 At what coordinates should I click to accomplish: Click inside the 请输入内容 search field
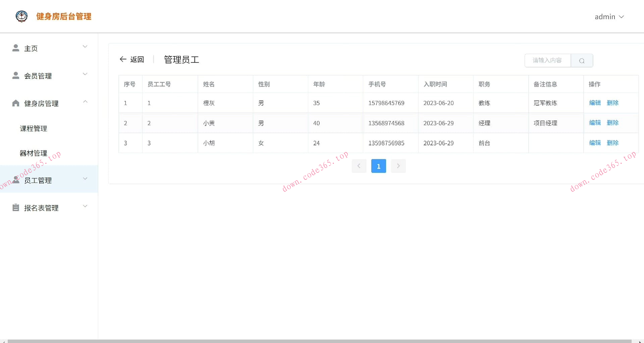pos(547,60)
